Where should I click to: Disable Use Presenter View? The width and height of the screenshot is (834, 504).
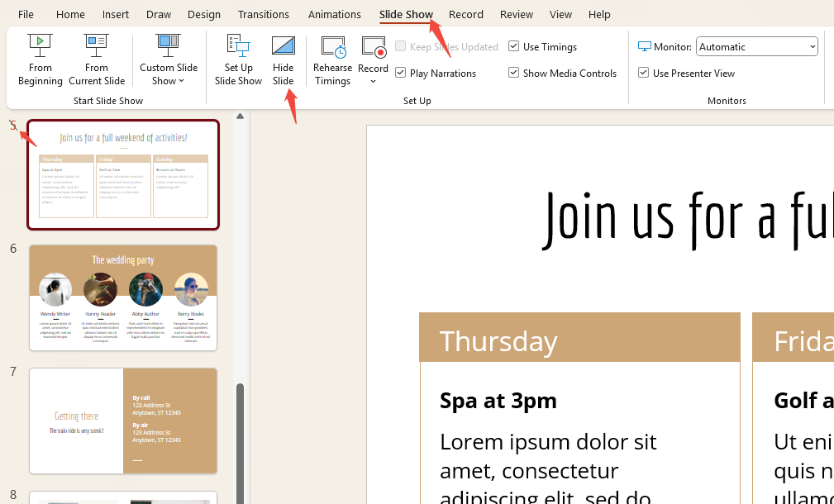pyautogui.click(x=644, y=74)
